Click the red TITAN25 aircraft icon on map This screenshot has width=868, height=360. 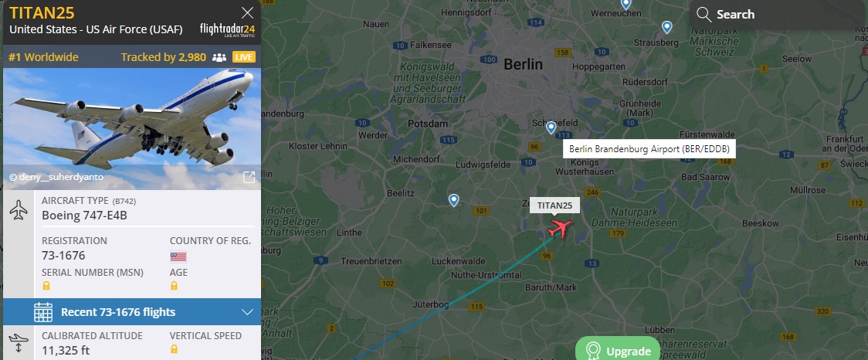pyautogui.click(x=560, y=228)
